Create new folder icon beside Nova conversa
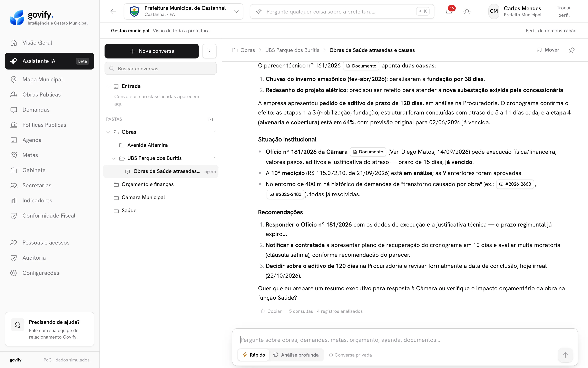 pos(209,51)
